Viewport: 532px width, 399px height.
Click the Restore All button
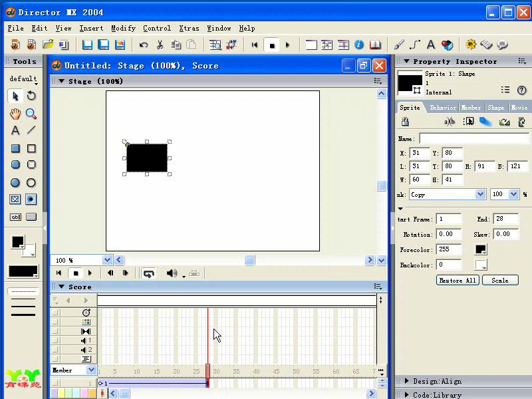tap(458, 280)
